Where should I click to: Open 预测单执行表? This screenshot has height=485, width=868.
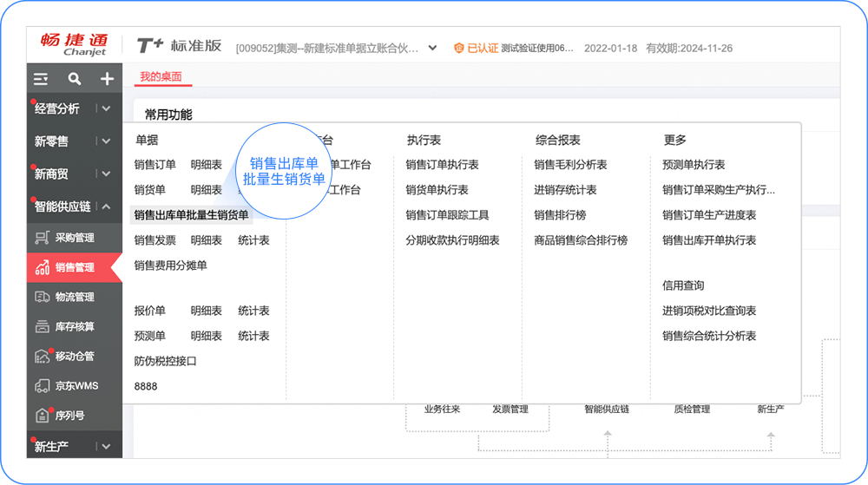coord(694,165)
